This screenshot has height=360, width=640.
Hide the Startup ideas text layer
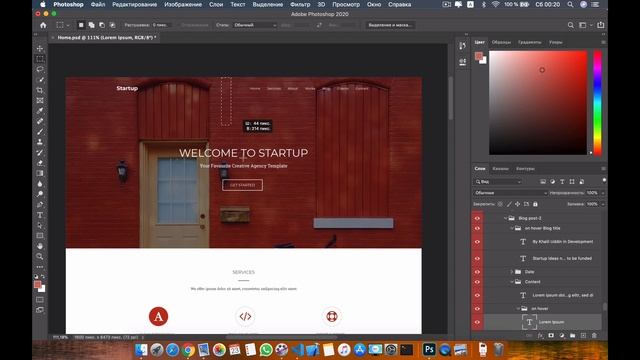(x=477, y=258)
